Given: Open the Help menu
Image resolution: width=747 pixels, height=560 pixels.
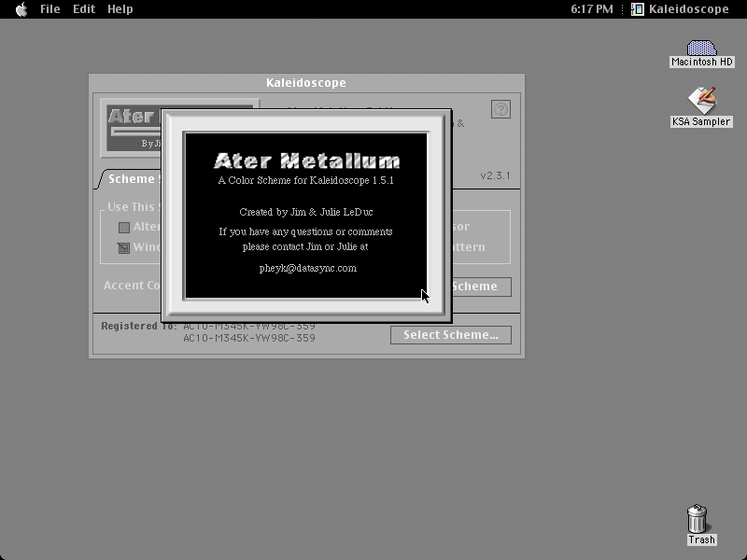Looking at the screenshot, I should [x=120, y=9].
